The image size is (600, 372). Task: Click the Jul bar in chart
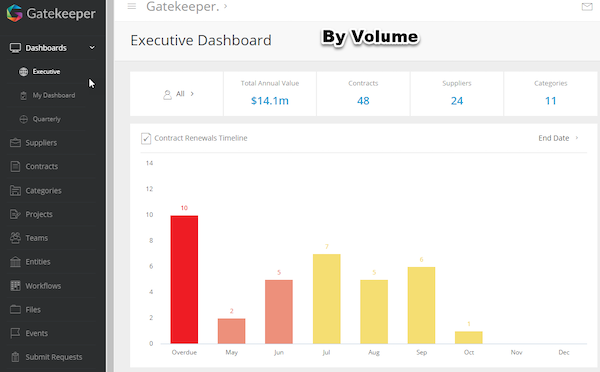[326, 299]
